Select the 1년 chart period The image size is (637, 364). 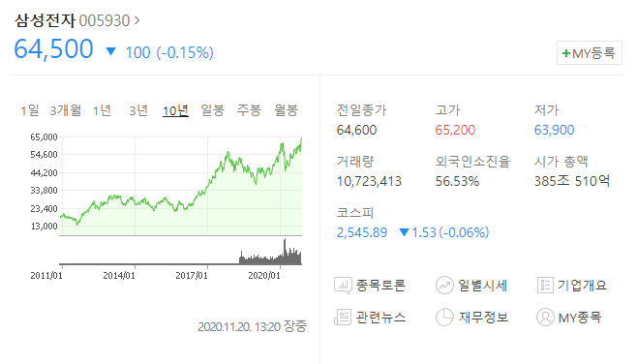[x=102, y=110]
